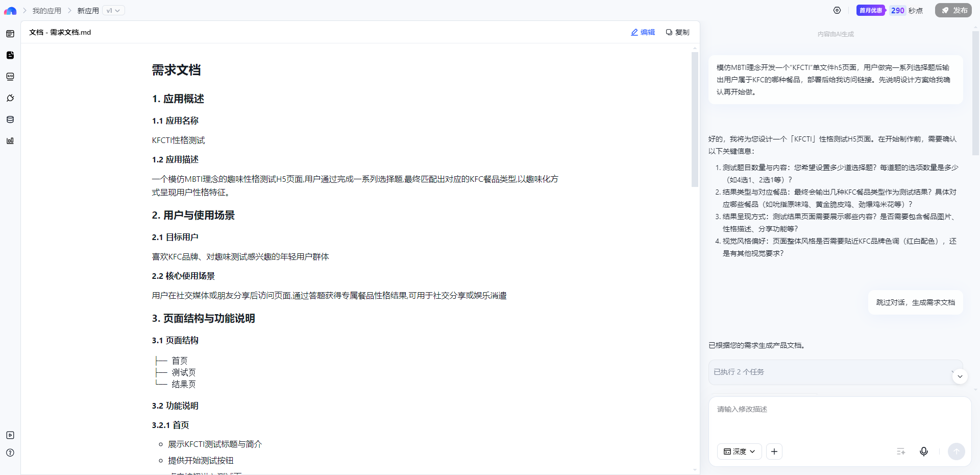Open the page layout sidebar icon

click(x=10, y=34)
